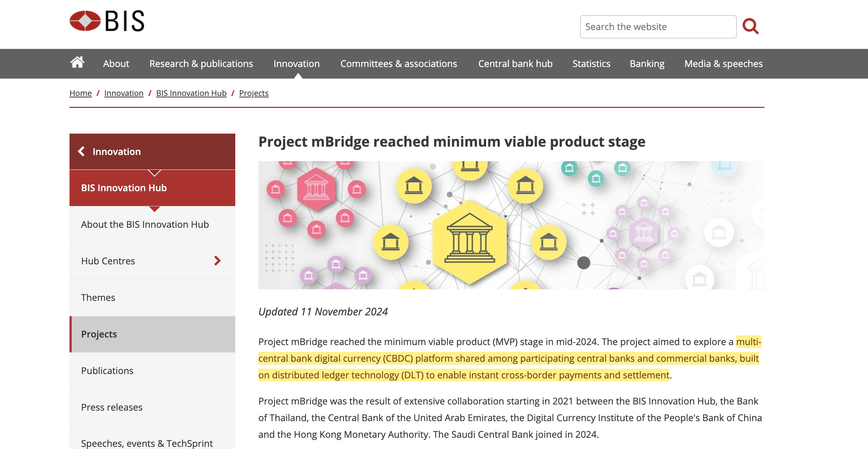This screenshot has width=868, height=449.
Task: Open Press releases in sidebar
Action: pyautogui.click(x=111, y=407)
